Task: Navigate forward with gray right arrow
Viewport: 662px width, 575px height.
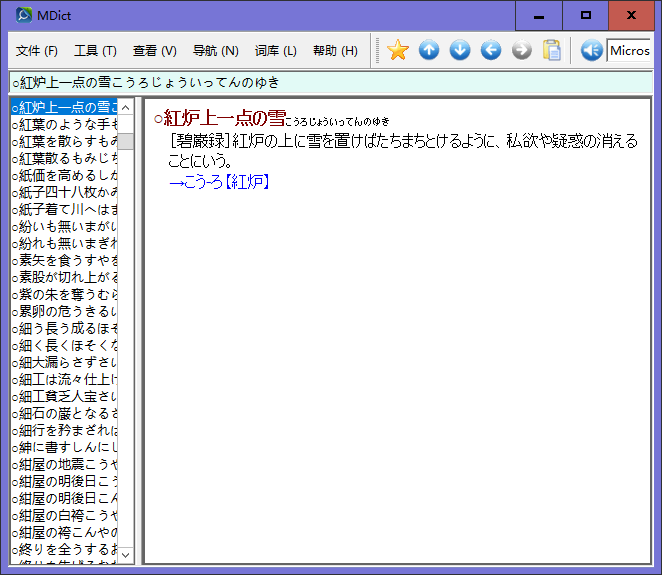Action: coord(521,50)
